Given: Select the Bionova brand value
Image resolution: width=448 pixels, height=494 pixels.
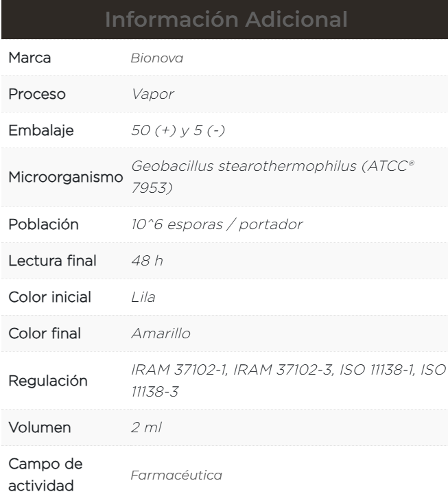Looking at the screenshot, I should click(x=157, y=58).
